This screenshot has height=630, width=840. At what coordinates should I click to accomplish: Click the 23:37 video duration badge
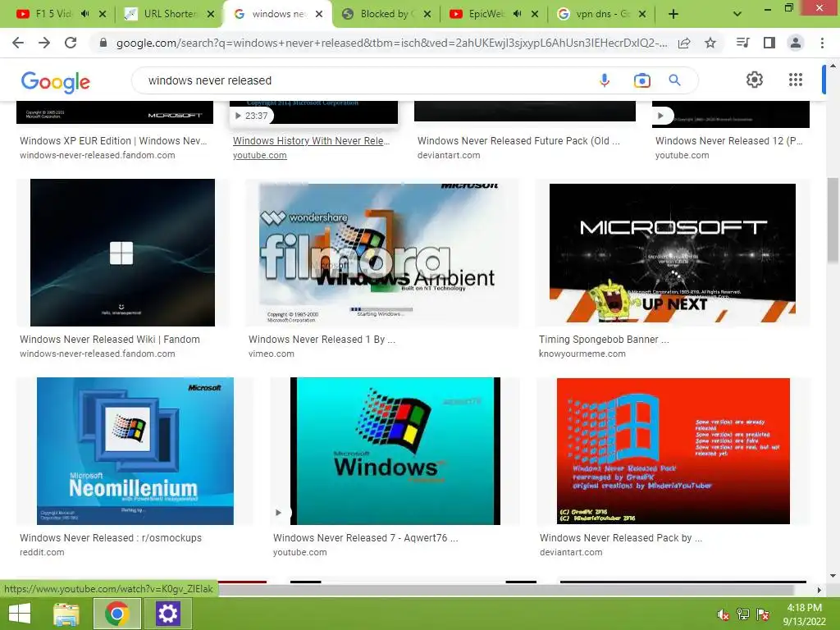click(x=252, y=116)
